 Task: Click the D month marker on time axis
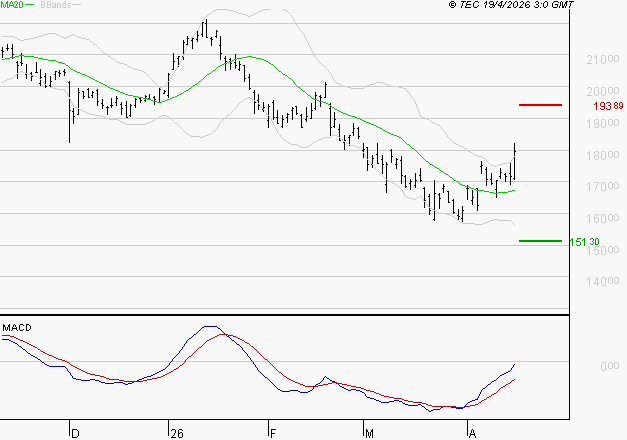tap(75, 433)
